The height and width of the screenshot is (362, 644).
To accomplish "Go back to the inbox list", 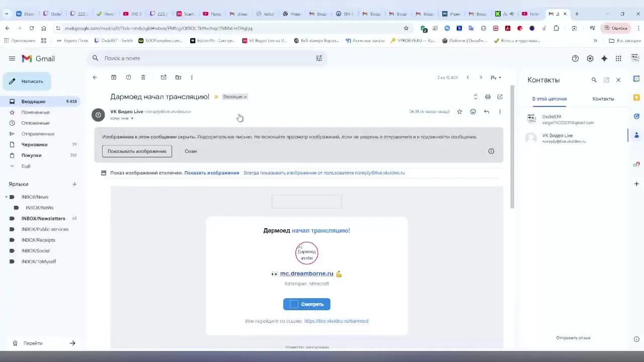I will click(95, 77).
